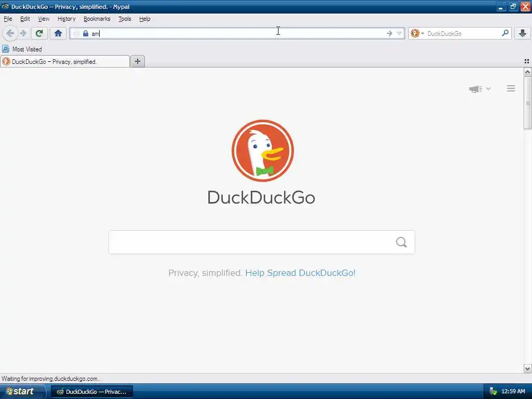The width and height of the screenshot is (532, 399).
Task: Go back with the back arrow button
Action: point(10,33)
